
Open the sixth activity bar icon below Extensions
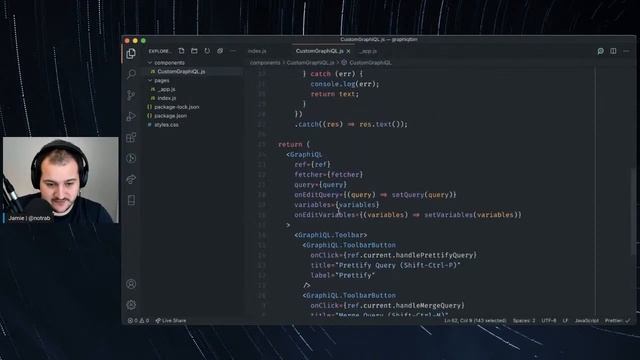(131, 158)
